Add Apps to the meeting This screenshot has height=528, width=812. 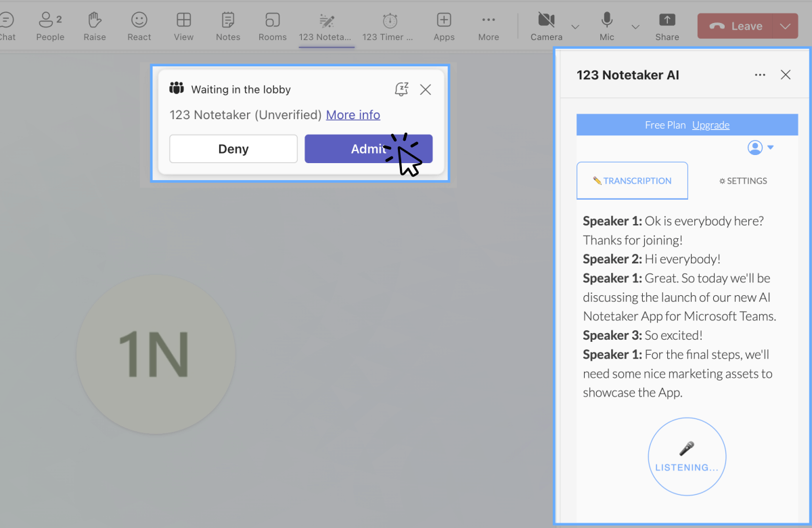coord(444,26)
